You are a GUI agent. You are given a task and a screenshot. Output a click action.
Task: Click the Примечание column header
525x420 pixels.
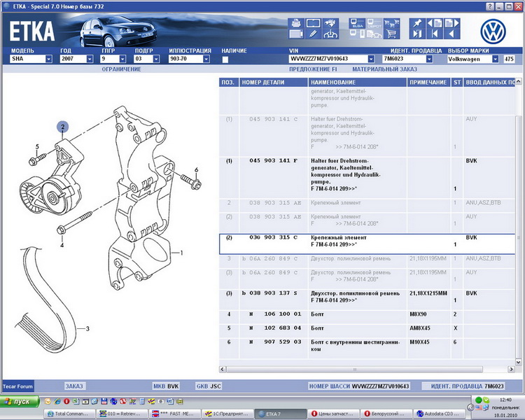(x=428, y=83)
